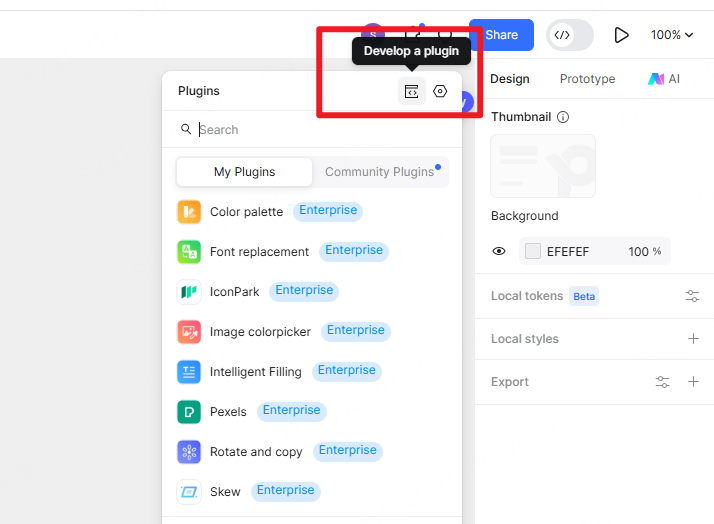Screen dimensions: 714x524
Task: Click the Develop a plugin icon
Action: (411, 91)
